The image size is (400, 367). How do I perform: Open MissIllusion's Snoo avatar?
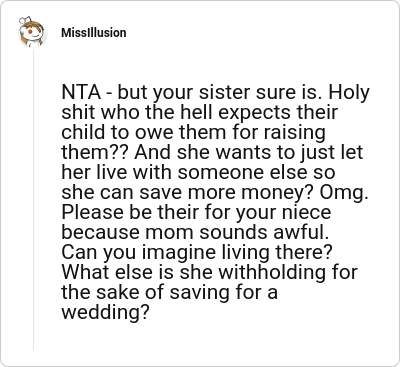tap(32, 32)
